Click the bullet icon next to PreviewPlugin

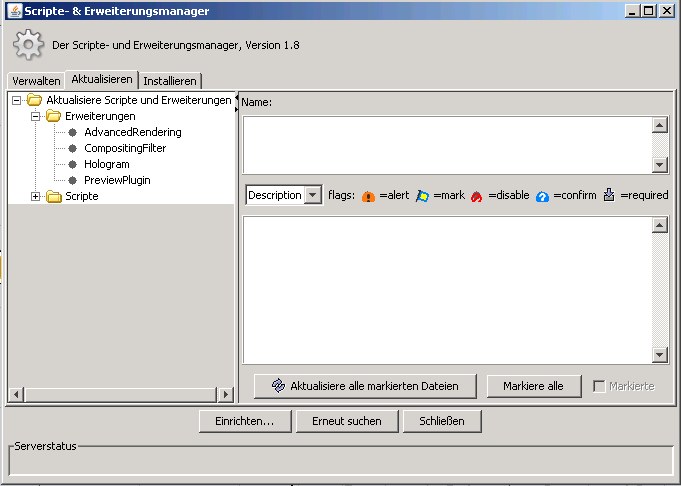73,180
